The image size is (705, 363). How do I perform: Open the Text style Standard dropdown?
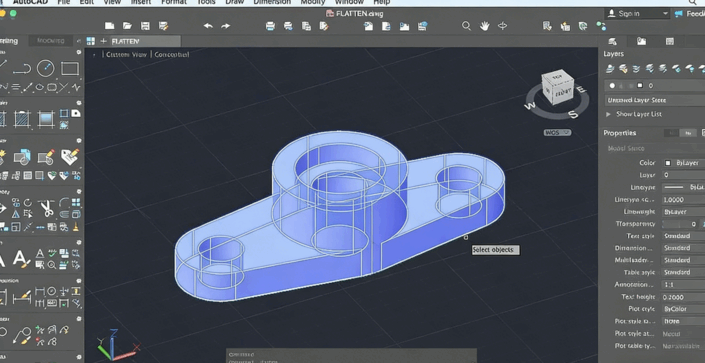683,236
